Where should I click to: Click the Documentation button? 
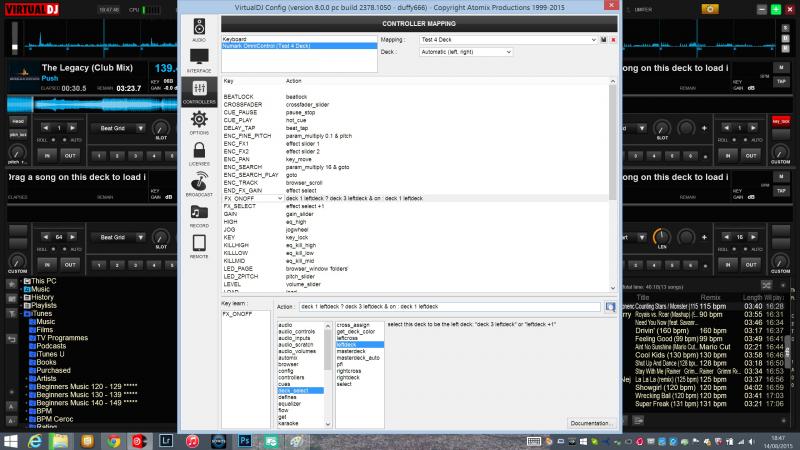[x=590, y=423]
